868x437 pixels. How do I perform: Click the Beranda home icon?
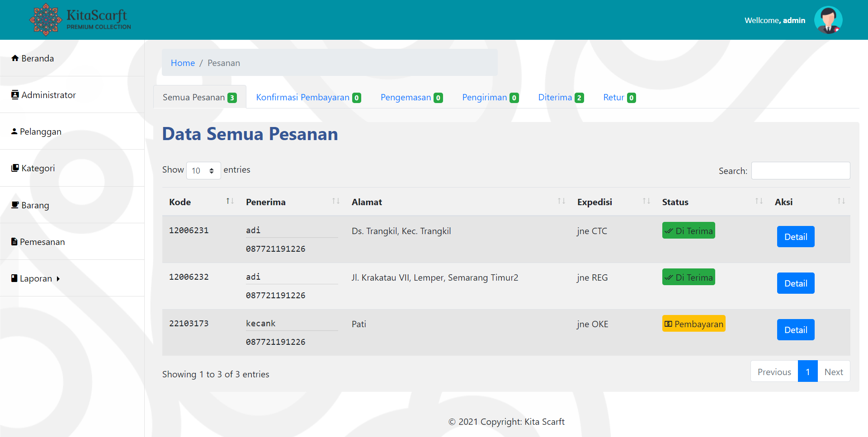click(15, 58)
